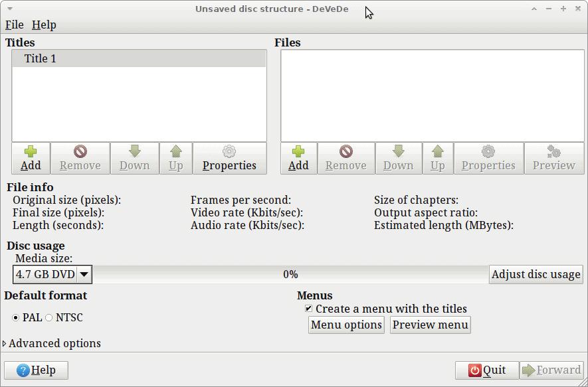This screenshot has height=387, width=588.
Task: Expand the Advanced options section
Action: pyautogui.click(x=52, y=343)
